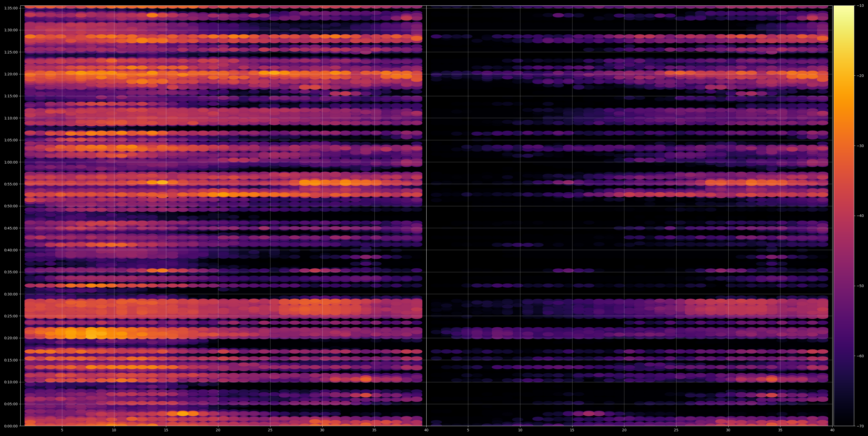Image resolution: width=868 pixels, height=436 pixels.
Task: Click the colorbar label −10
Action: point(860,5)
